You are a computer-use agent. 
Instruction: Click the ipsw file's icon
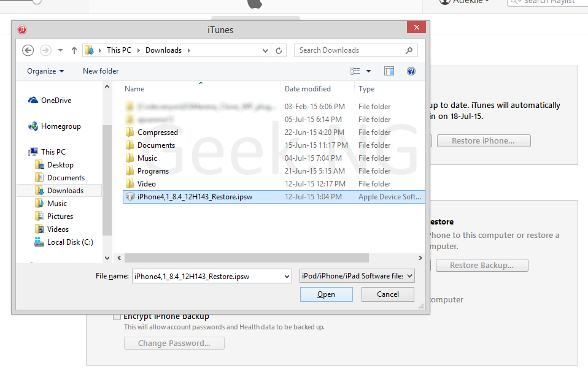click(x=130, y=196)
